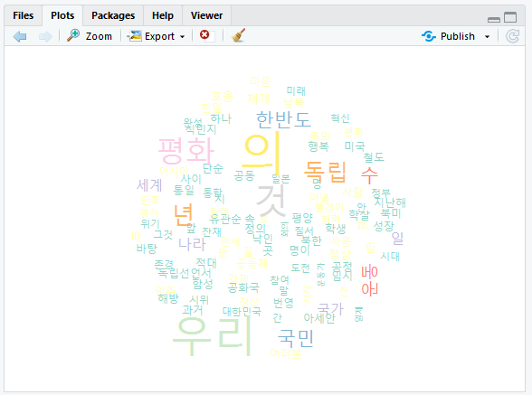Click the blue word 한반도 in the word cloud

tap(283, 119)
